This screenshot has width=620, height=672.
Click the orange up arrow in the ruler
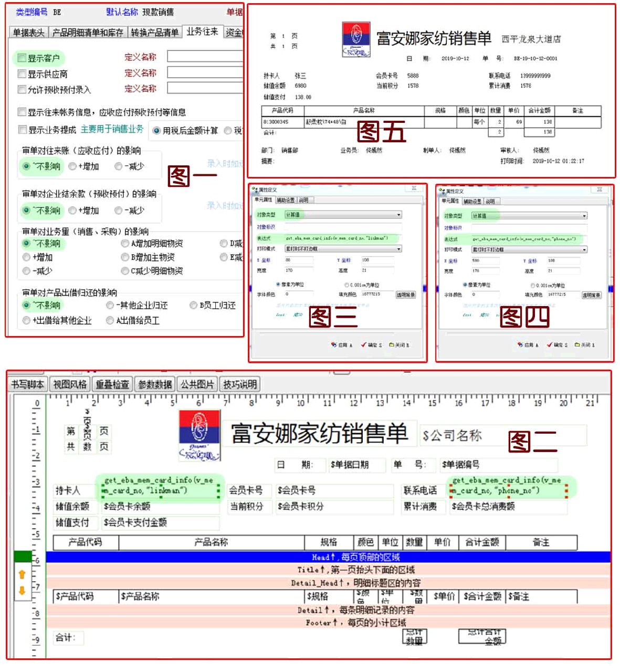22,574
